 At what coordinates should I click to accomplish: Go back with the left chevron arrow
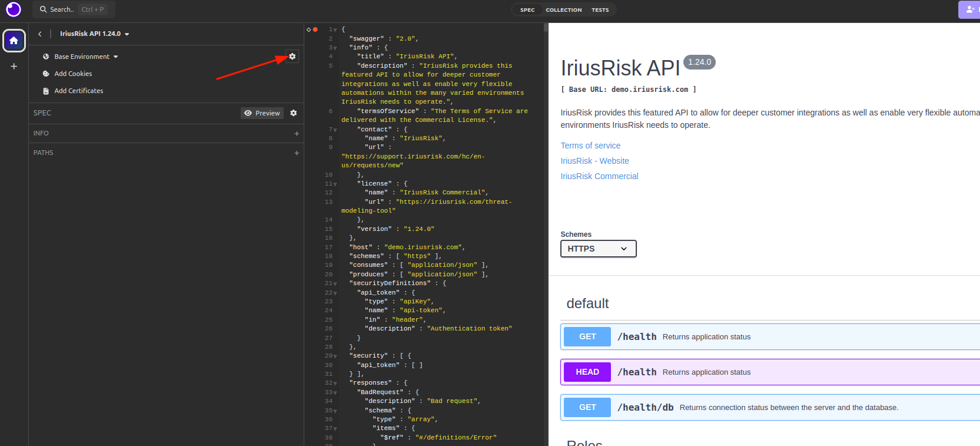click(40, 34)
